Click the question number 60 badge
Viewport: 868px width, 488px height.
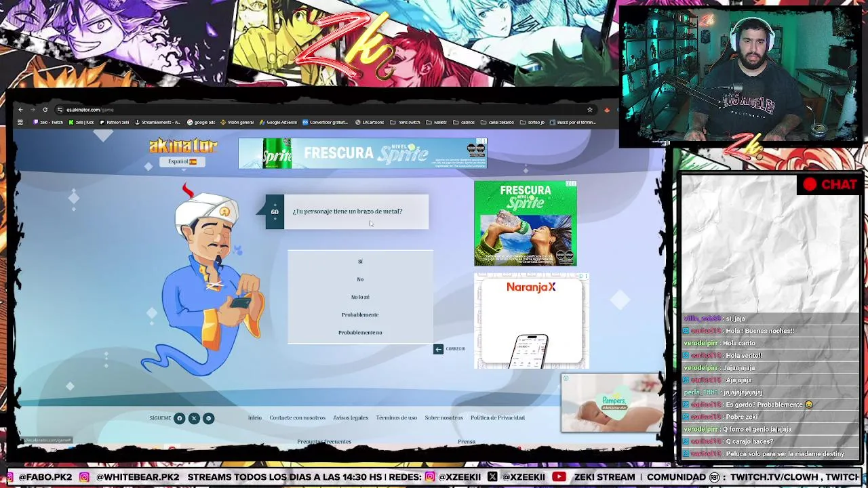[x=275, y=212]
